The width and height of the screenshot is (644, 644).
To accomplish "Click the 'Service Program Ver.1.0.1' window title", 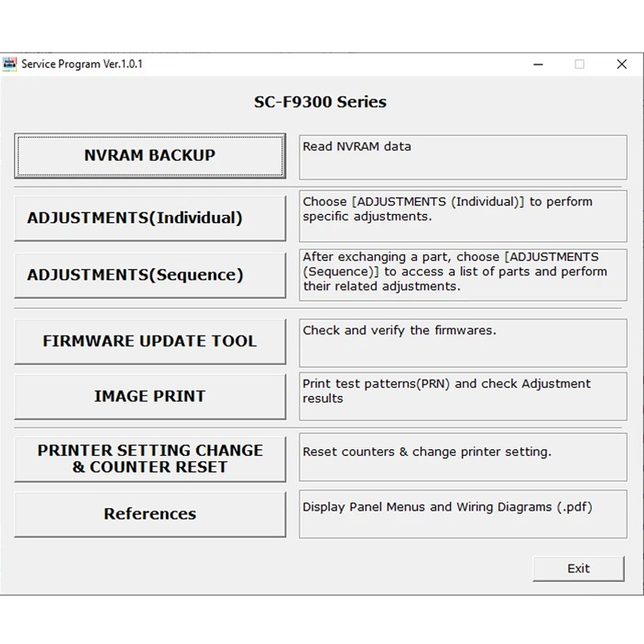I will click(x=82, y=64).
